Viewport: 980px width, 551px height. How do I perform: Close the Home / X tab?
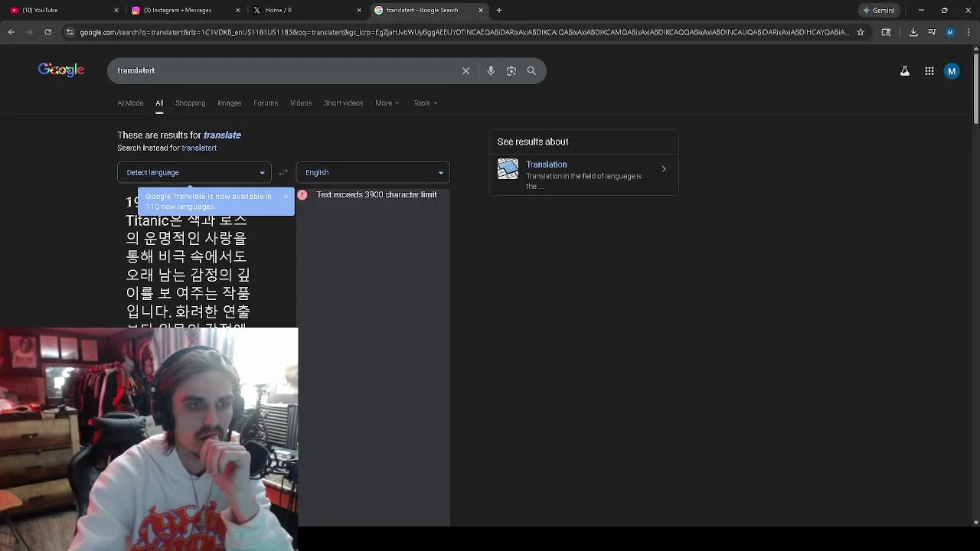(x=359, y=10)
